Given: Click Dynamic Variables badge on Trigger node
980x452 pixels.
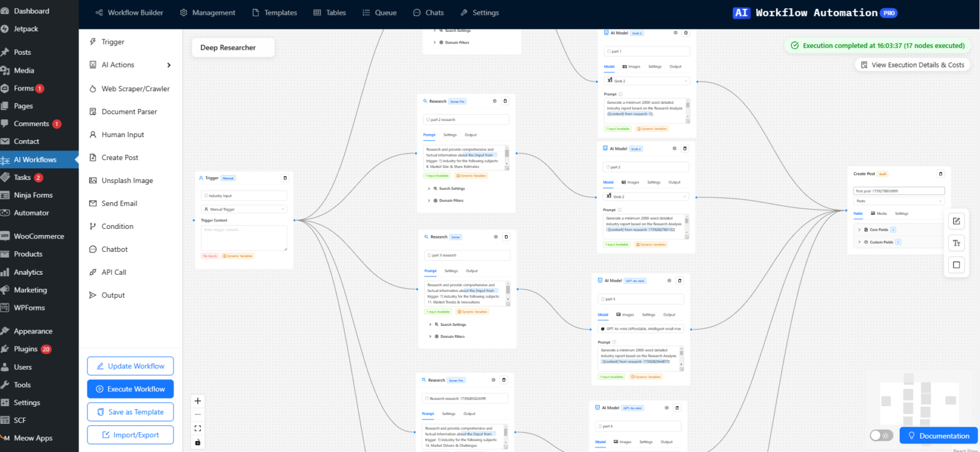Looking at the screenshot, I should pyautogui.click(x=238, y=256).
